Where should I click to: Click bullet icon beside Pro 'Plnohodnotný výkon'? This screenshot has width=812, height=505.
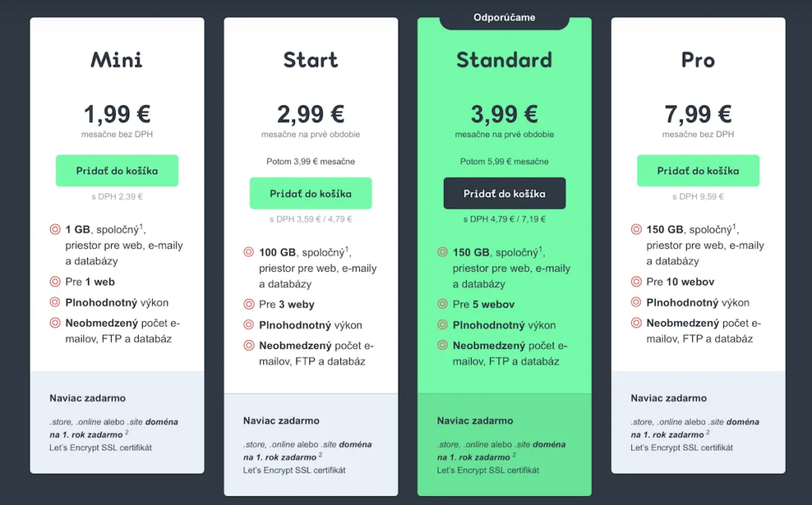click(636, 302)
